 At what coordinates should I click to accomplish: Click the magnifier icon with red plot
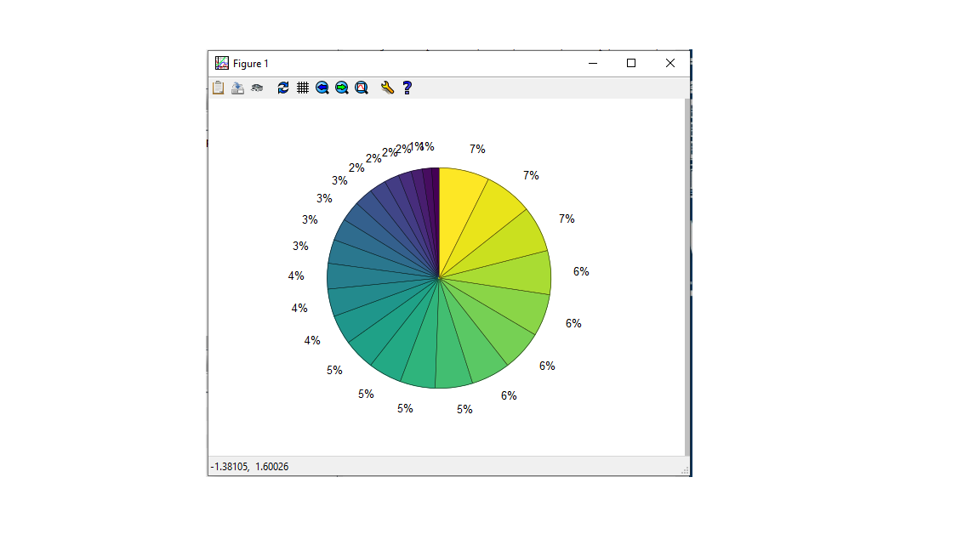362,88
